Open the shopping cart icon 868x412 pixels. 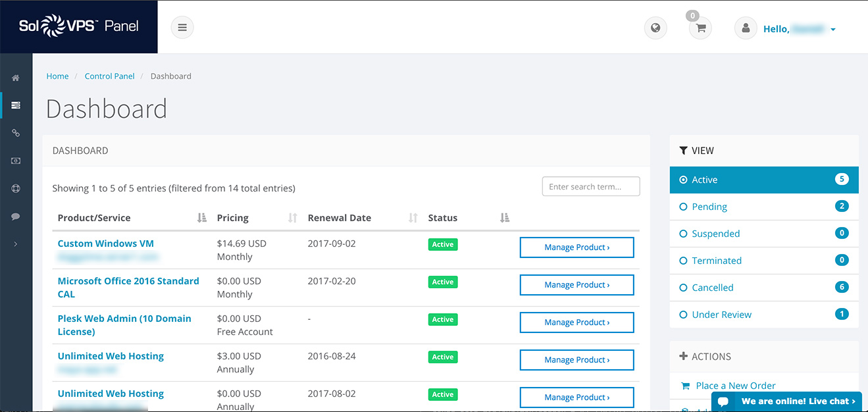click(700, 28)
